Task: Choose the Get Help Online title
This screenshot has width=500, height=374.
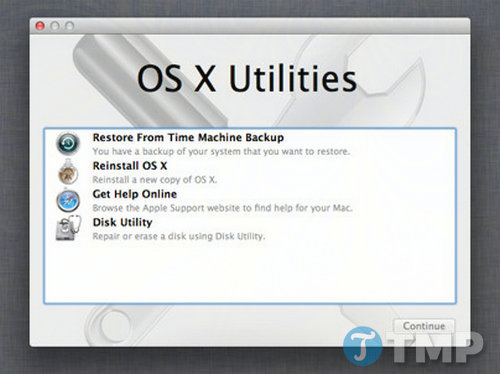Action: tap(135, 194)
